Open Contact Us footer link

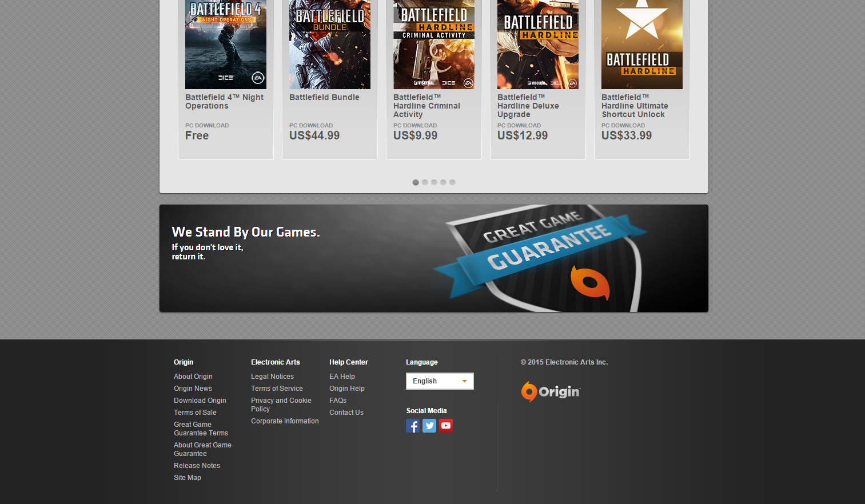(346, 413)
